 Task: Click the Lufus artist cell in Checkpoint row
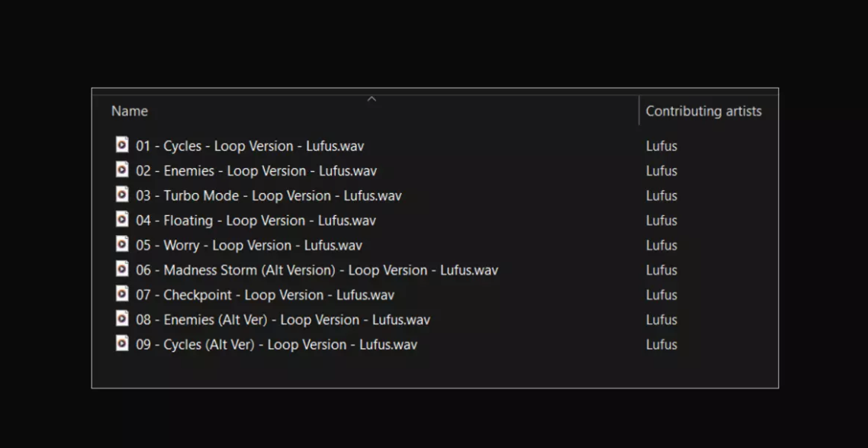pyautogui.click(x=661, y=295)
